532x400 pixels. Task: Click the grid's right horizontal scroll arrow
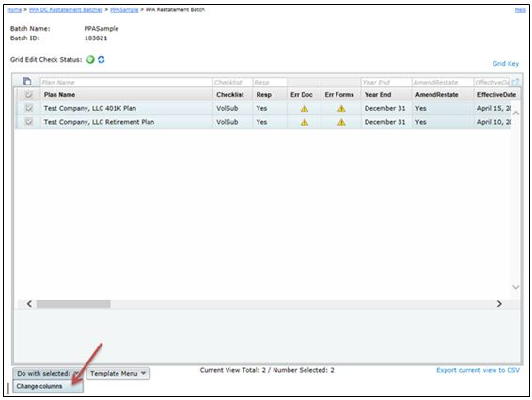[x=499, y=304]
